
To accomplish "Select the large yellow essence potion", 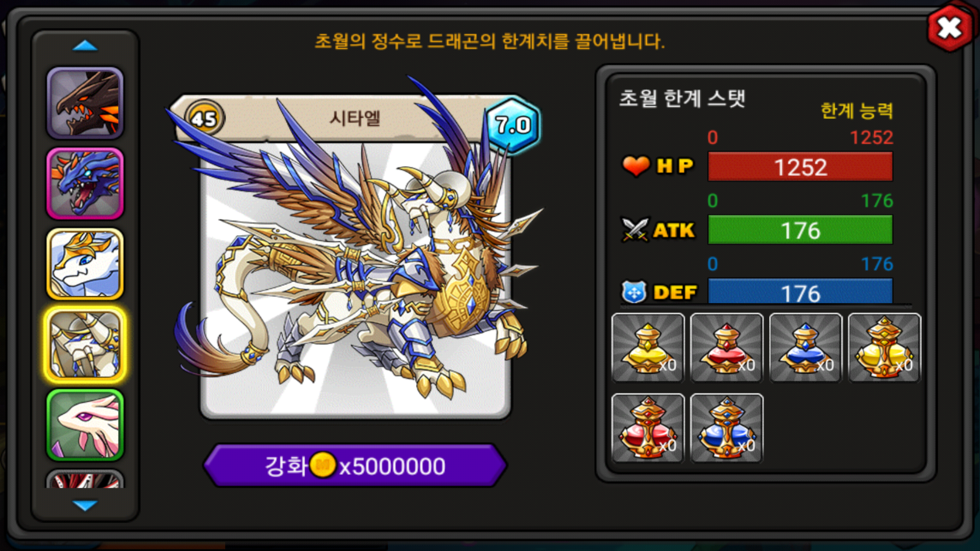I will tap(885, 348).
